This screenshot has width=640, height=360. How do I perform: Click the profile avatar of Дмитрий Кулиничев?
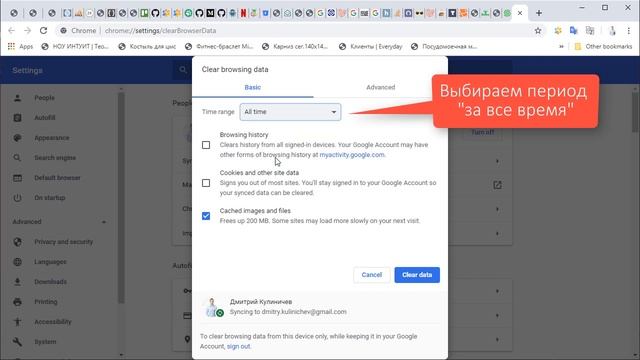212,307
